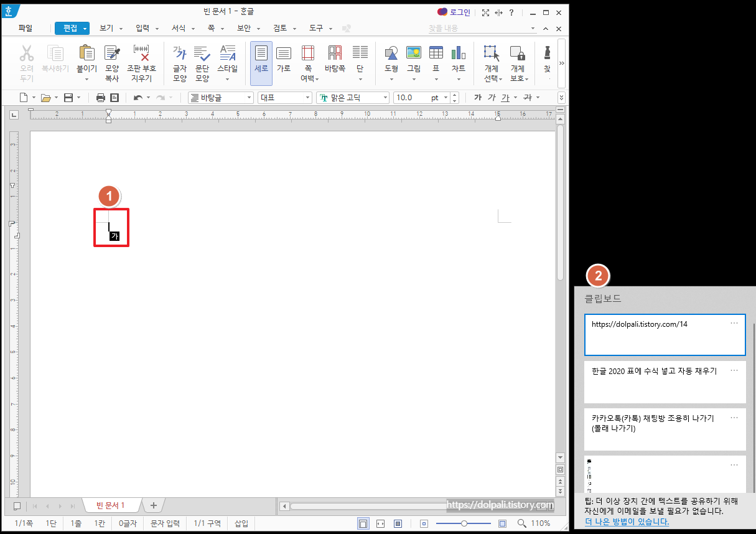Expand the format toolbar overflow chevron

[x=561, y=98]
